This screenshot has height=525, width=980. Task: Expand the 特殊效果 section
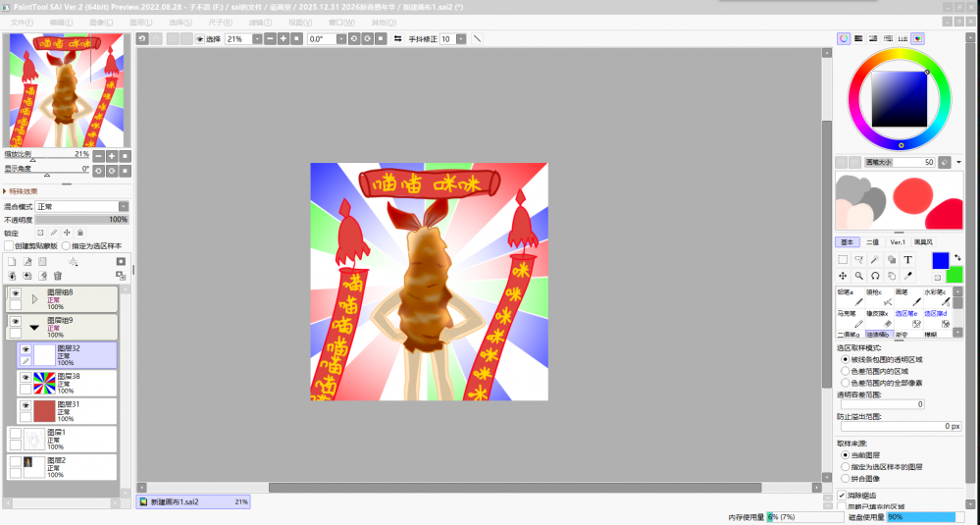21,191
